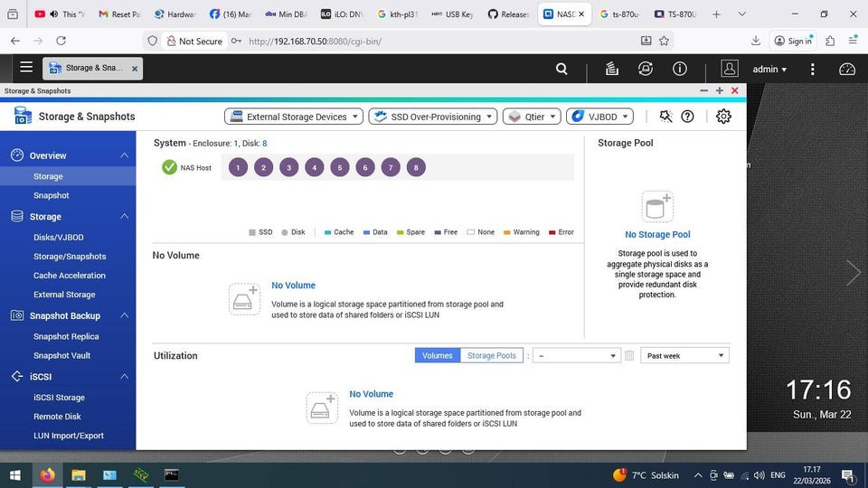
Task: Click the user profile icon
Action: point(730,69)
